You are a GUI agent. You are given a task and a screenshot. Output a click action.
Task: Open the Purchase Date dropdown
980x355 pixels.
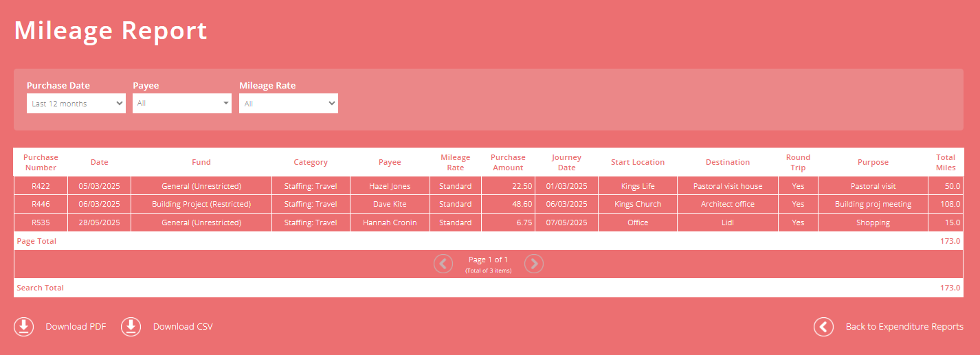tap(76, 104)
